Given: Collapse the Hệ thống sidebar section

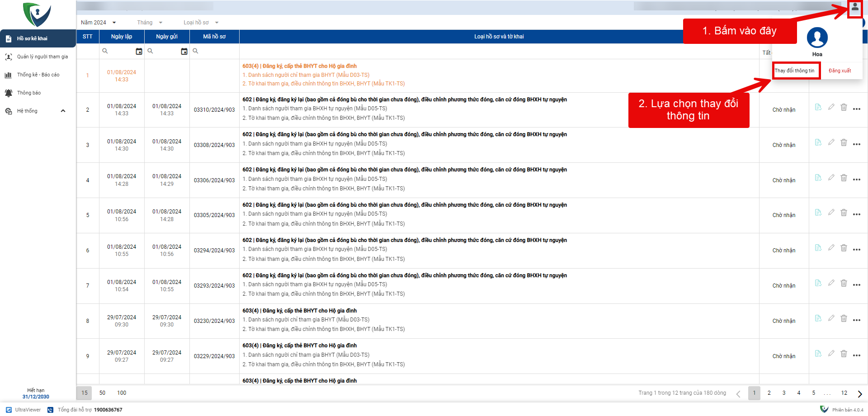Looking at the screenshot, I should [63, 111].
